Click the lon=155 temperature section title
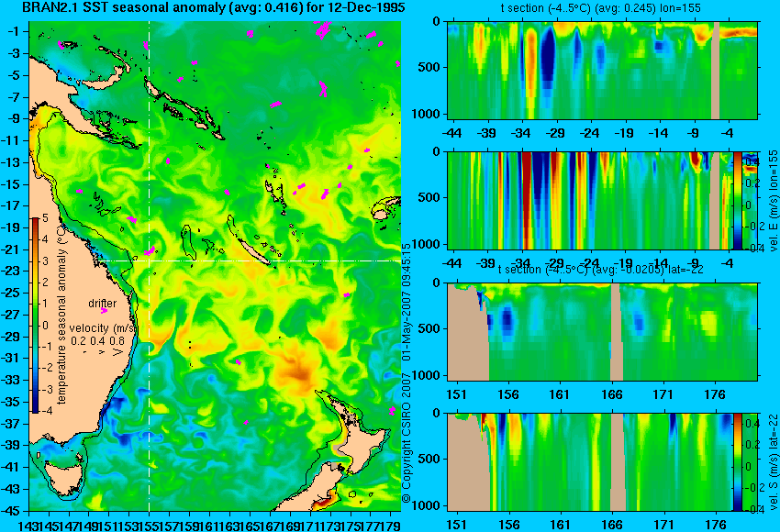 (x=600, y=8)
